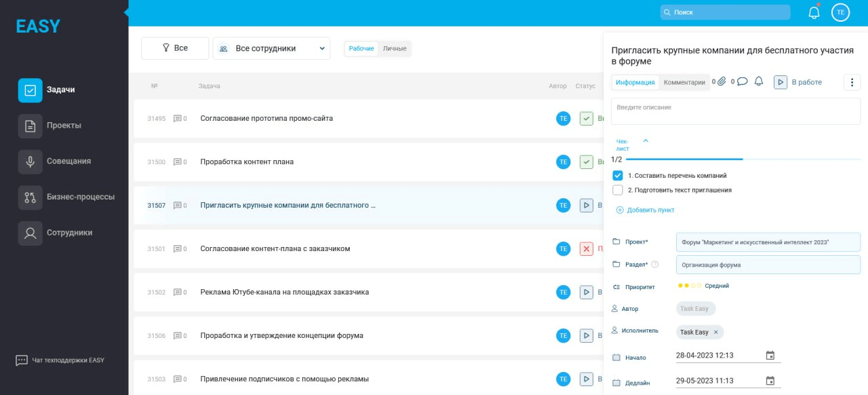Open the TE user avatar menu

click(840, 12)
